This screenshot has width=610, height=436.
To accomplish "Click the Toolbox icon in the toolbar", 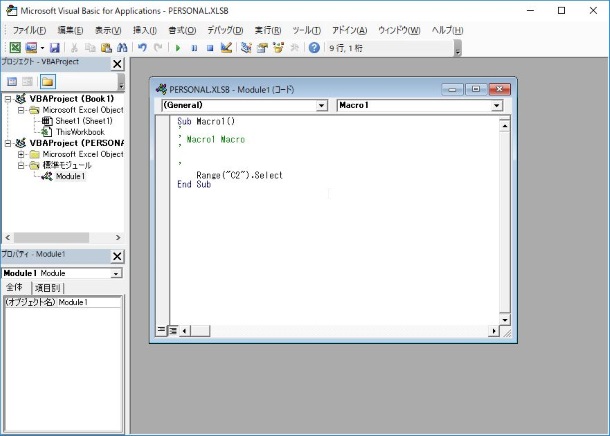I will click(x=294, y=47).
